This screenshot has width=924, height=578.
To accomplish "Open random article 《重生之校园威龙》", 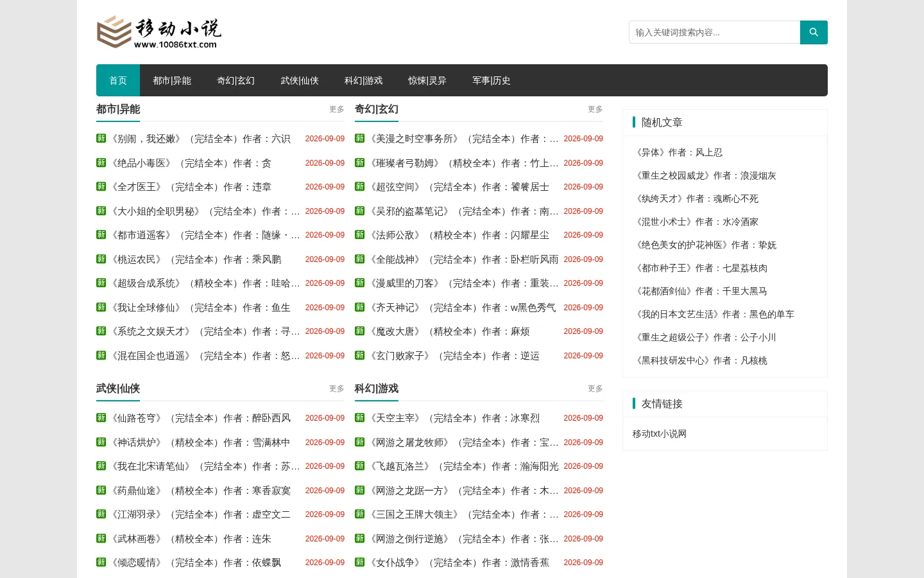I will click(705, 175).
